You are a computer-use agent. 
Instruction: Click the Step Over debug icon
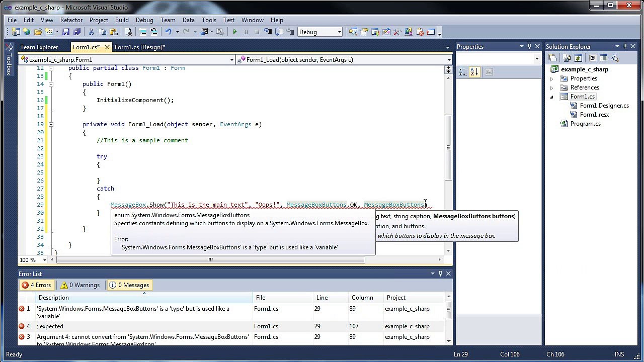279,32
